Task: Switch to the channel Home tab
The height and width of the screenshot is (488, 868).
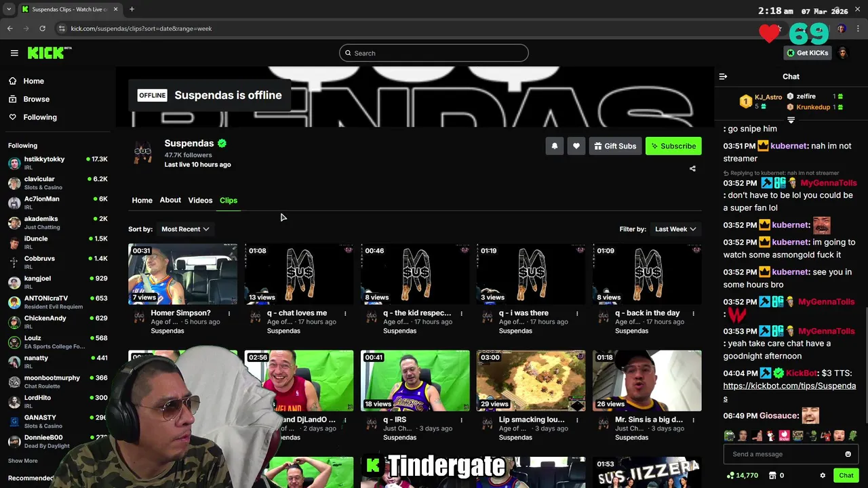Action: (x=142, y=200)
